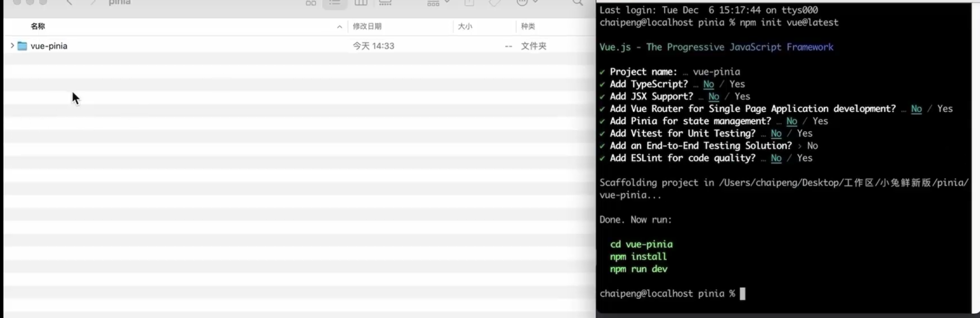Click the tag icon in toolbar

[x=495, y=3]
